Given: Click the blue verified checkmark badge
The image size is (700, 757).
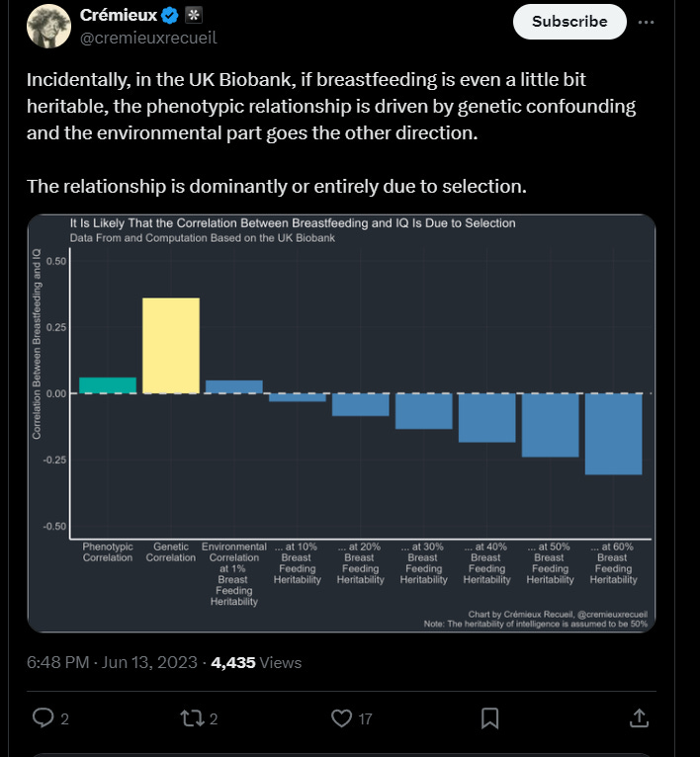Looking at the screenshot, I should (x=170, y=16).
